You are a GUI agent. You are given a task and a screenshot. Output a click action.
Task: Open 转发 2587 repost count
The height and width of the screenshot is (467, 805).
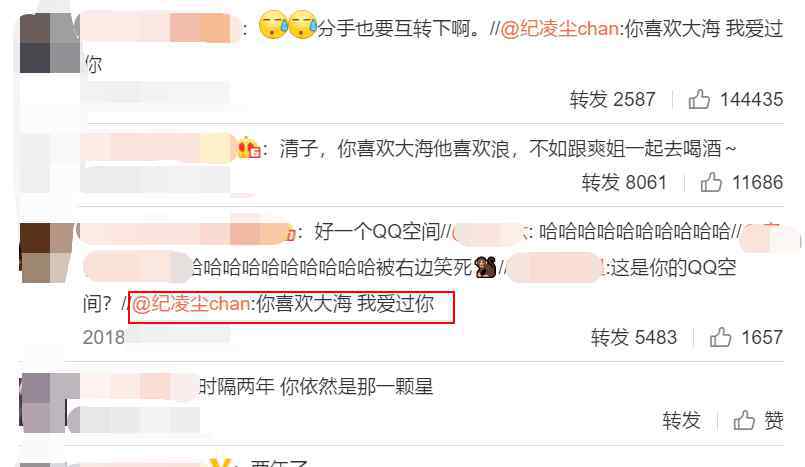(612, 99)
